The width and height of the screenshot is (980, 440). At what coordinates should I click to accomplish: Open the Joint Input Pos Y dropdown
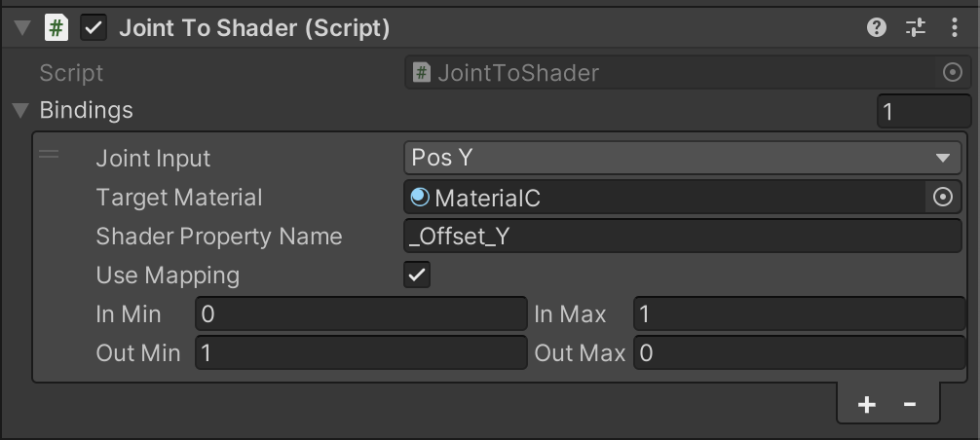tap(683, 158)
